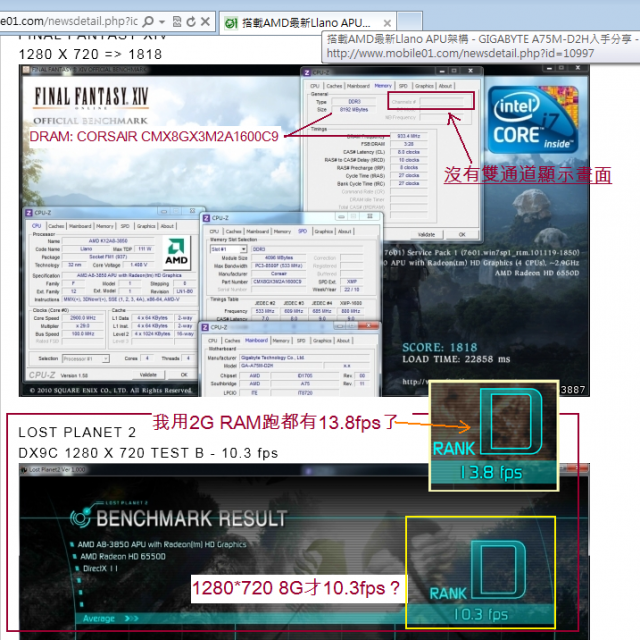Click the green favicon on the Llano APU tab

(231, 23)
